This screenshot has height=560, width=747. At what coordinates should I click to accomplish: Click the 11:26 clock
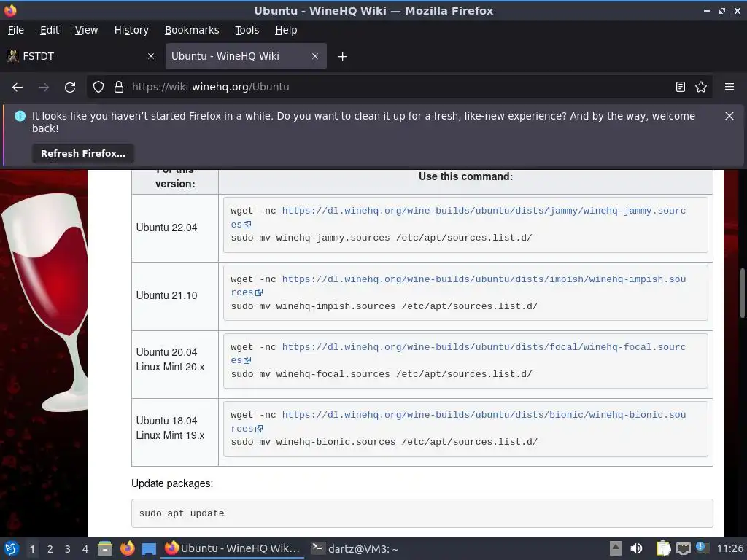click(x=729, y=548)
